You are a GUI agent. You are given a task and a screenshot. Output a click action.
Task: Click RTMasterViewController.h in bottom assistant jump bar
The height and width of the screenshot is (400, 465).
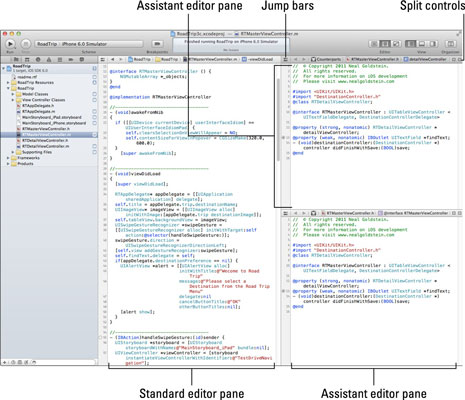(348, 213)
